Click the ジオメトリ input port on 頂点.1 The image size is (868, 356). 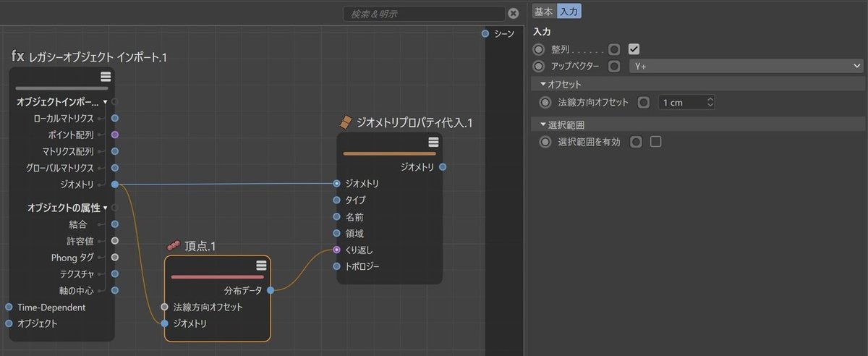point(164,323)
